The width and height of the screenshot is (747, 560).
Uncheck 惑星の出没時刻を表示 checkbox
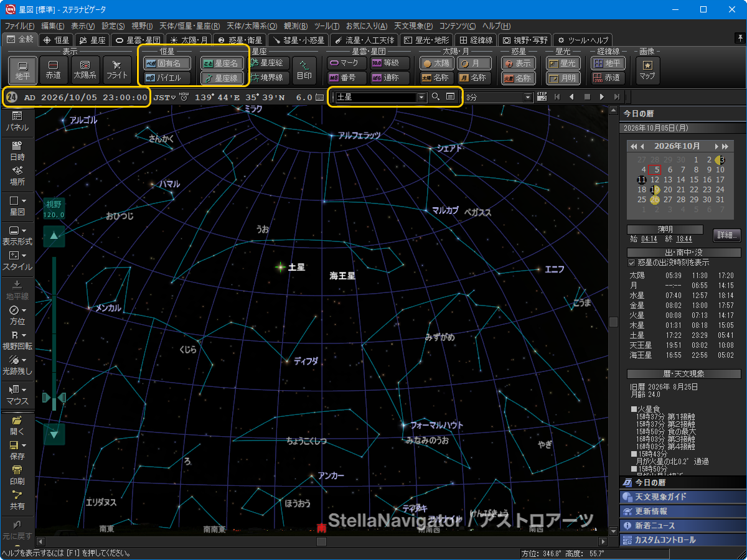click(x=631, y=263)
